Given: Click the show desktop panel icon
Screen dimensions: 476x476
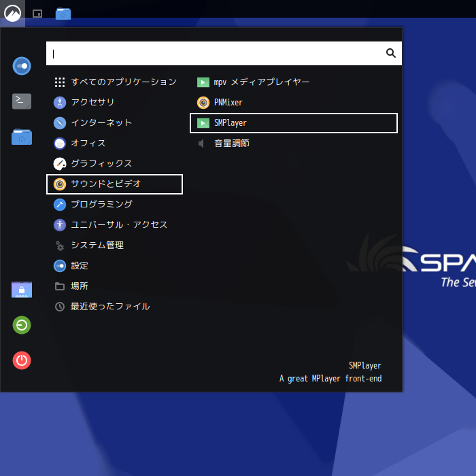Looking at the screenshot, I should click(37, 14).
